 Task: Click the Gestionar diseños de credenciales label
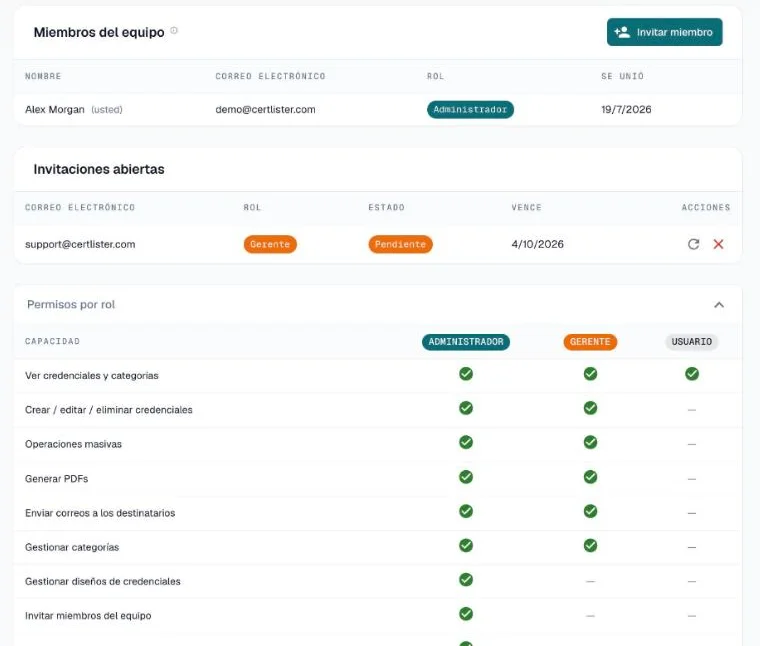click(x=103, y=582)
